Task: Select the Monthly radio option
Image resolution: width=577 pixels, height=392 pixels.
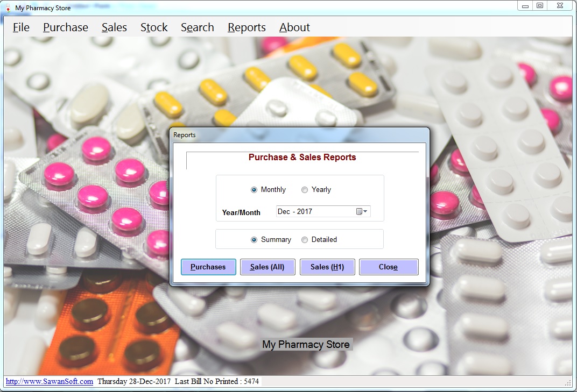Action: 254,190
